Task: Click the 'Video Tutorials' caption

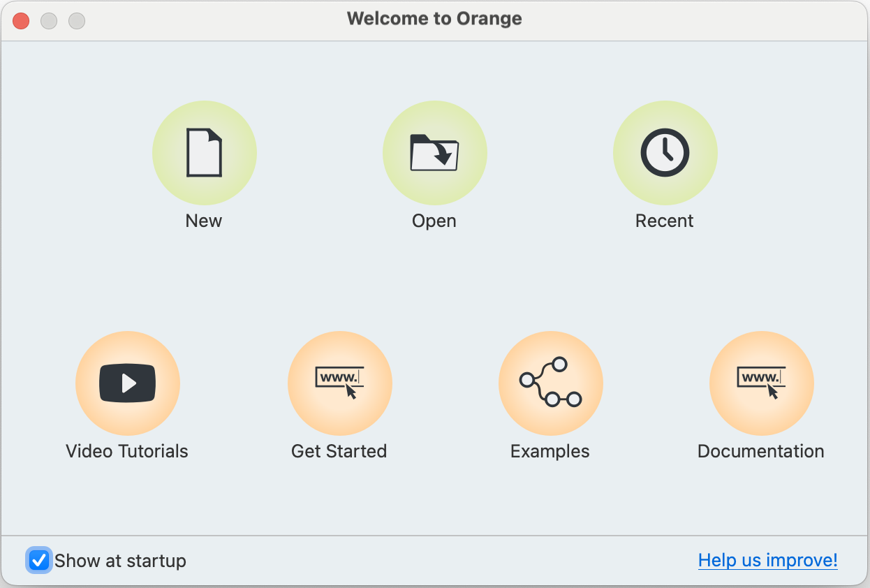Action: coord(127,451)
